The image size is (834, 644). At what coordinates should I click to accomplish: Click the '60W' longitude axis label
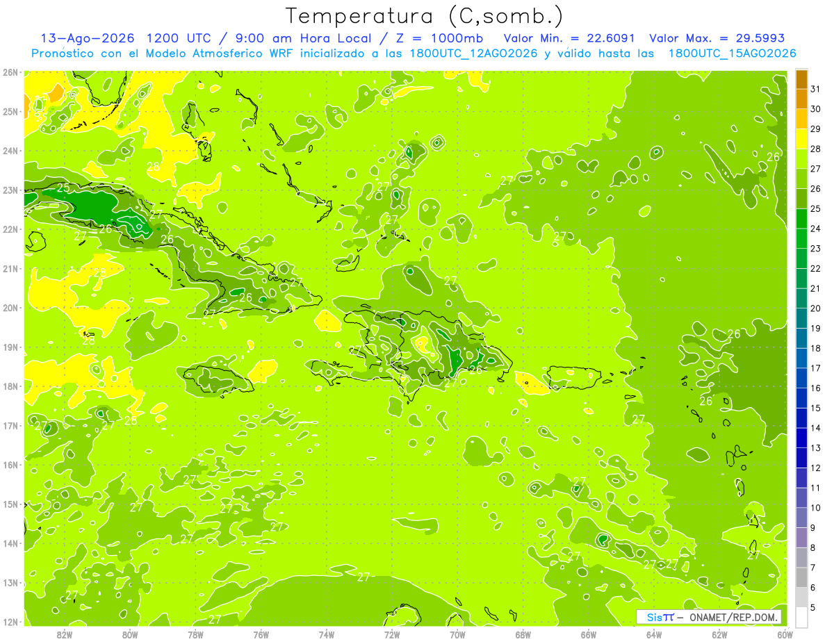click(x=785, y=634)
